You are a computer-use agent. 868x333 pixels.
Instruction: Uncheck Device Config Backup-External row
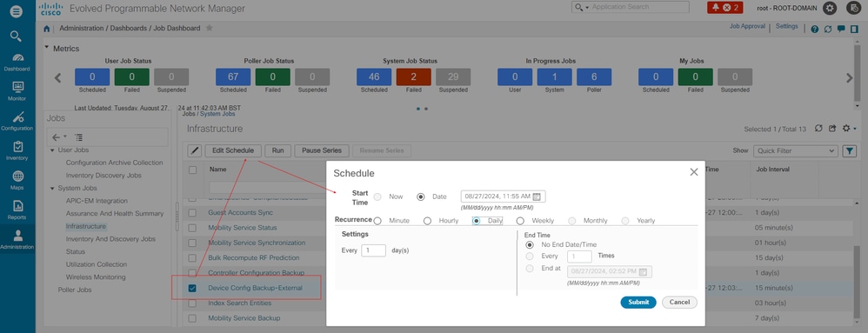[x=192, y=288]
